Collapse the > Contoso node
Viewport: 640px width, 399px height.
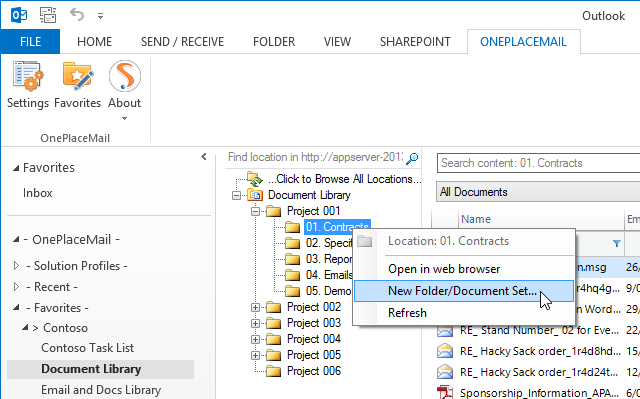tap(25, 328)
